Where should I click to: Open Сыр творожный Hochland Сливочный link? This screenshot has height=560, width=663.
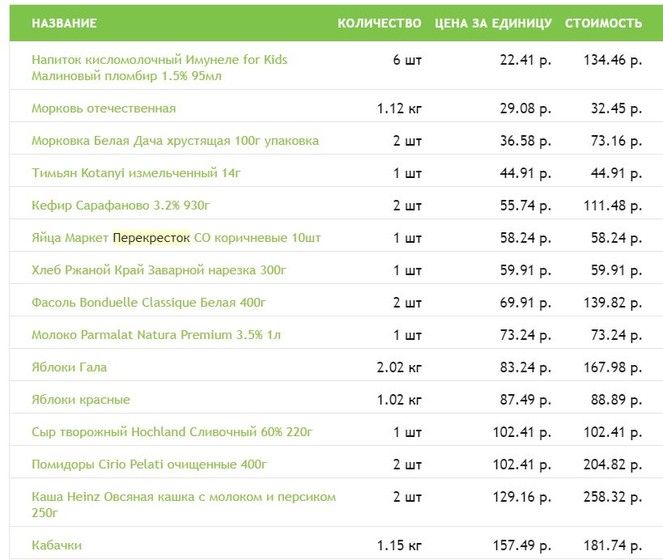pyautogui.click(x=172, y=432)
